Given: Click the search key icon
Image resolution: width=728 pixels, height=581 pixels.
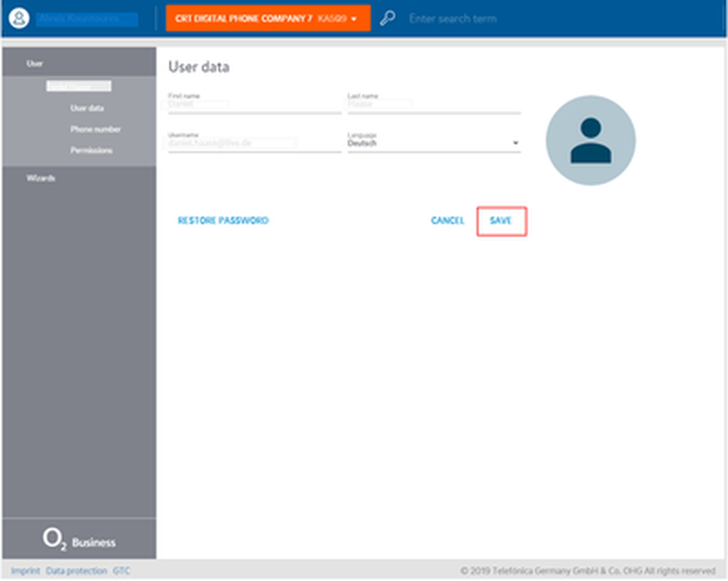Looking at the screenshot, I should pos(387,18).
